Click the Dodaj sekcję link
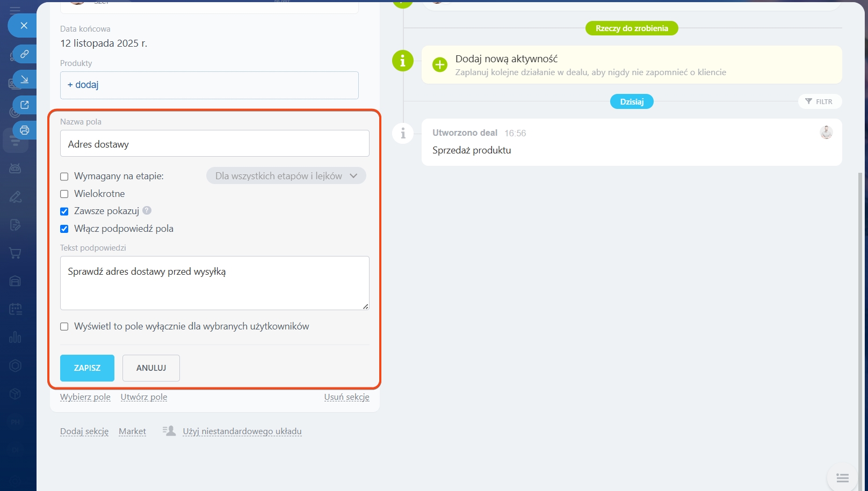The width and height of the screenshot is (868, 491). pyautogui.click(x=84, y=431)
